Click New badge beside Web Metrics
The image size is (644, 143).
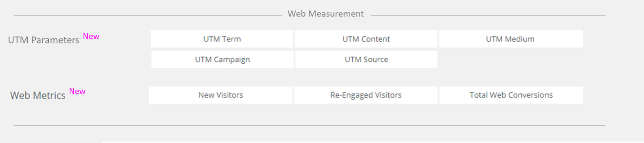pyautogui.click(x=77, y=91)
